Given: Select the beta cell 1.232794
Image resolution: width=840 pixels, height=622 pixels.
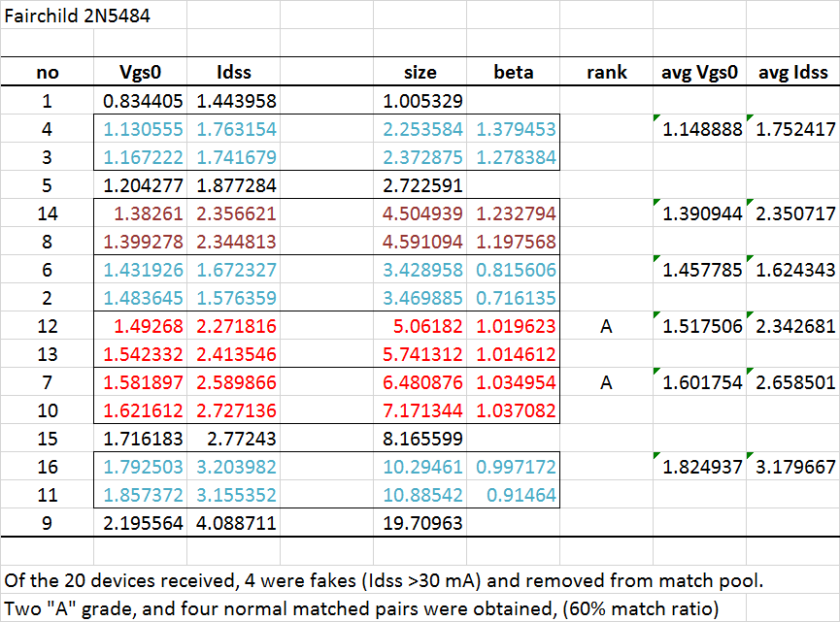Looking at the screenshot, I should coord(513,213).
